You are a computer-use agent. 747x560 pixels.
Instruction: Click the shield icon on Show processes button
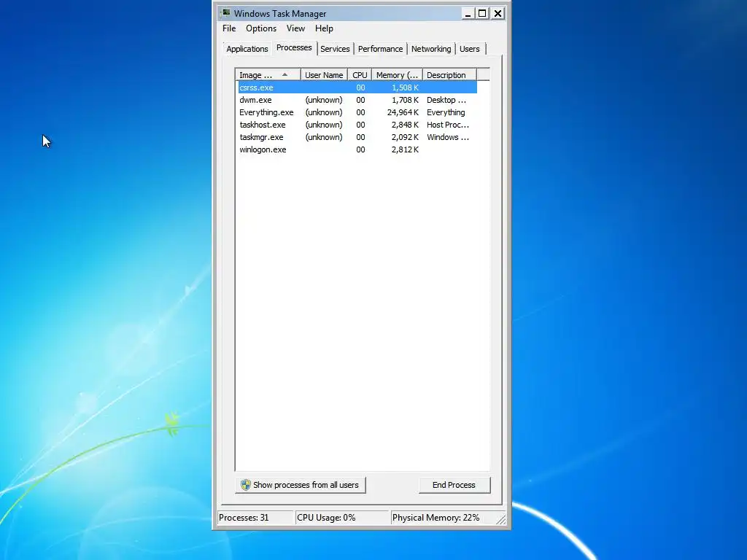[x=245, y=485]
